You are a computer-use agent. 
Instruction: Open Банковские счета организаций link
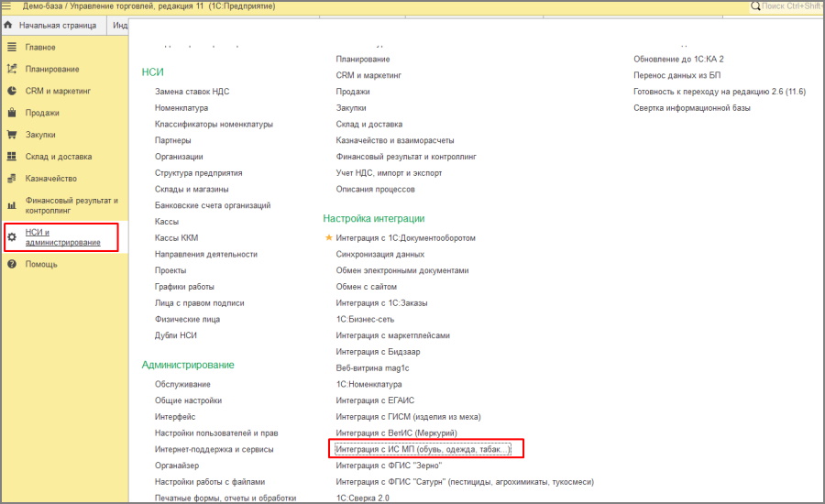[x=213, y=205]
